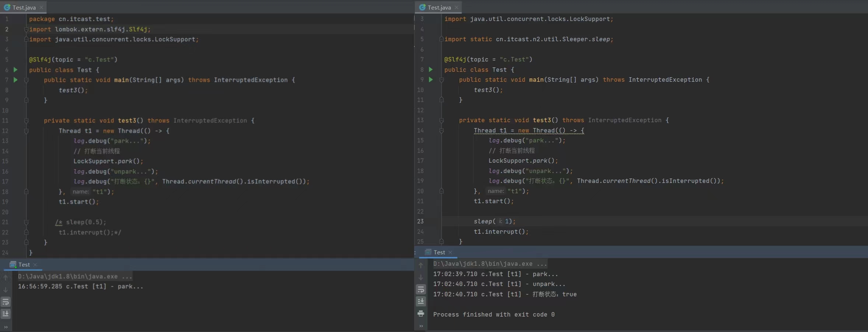Click '17:02:39.710 c.Test [t1] - park...' output
Image resolution: width=868 pixels, height=332 pixels.
pos(496,274)
